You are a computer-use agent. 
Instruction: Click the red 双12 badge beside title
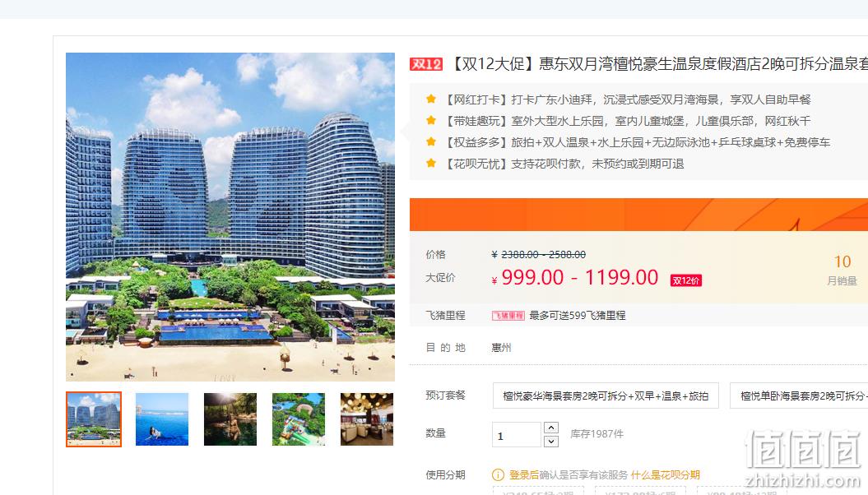coord(425,64)
